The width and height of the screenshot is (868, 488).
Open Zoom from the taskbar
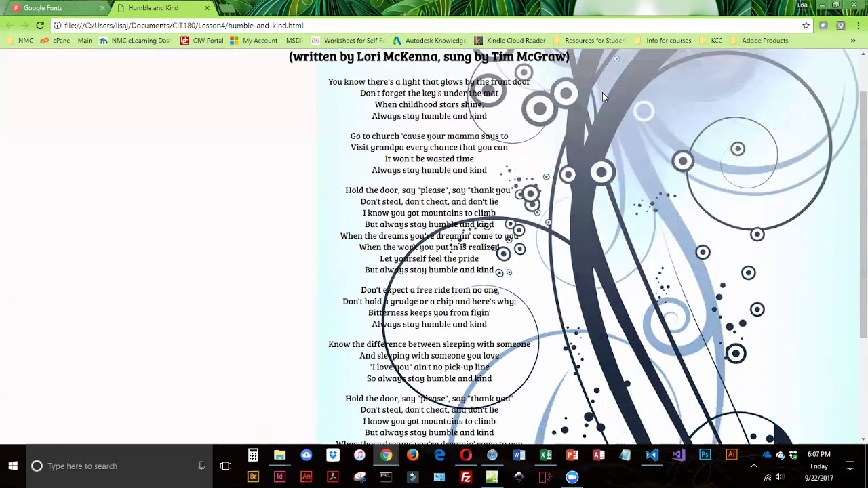tap(572, 476)
